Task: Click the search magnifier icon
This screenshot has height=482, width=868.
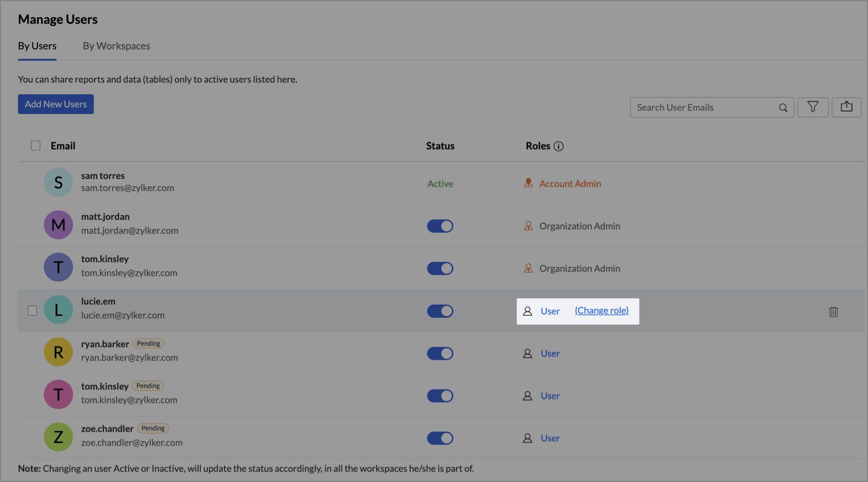Action: (x=783, y=108)
